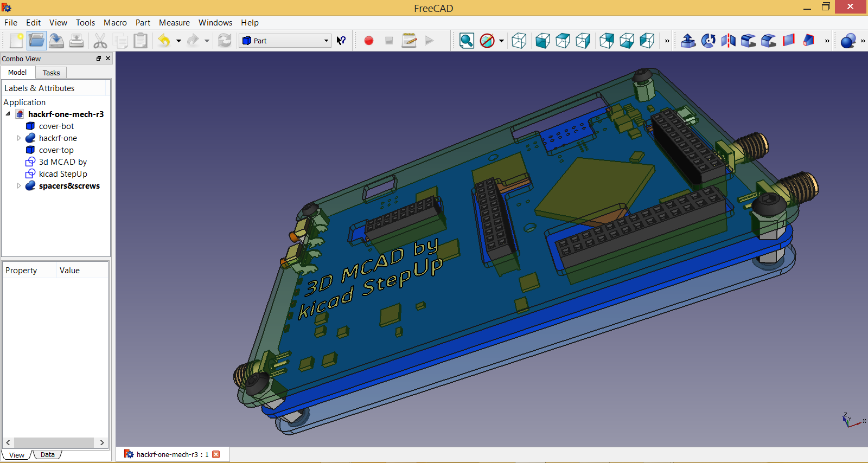
Task: Expand the spacers&screws tree node
Action: tap(19, 186)
